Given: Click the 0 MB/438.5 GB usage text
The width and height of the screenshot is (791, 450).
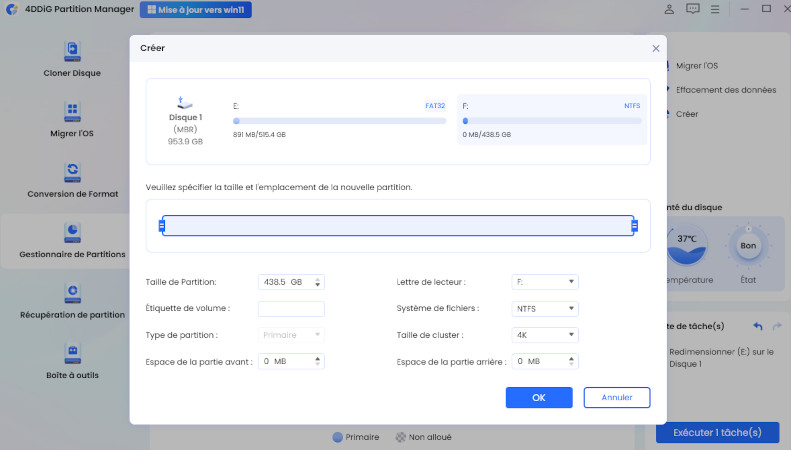Looking at the screenshot, I should (x=487, y=134).
